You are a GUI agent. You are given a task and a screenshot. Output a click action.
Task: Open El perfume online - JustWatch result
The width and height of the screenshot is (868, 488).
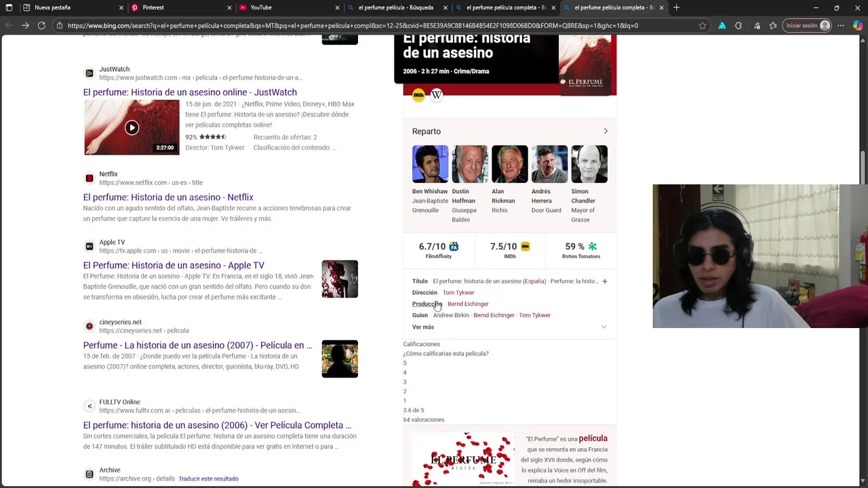[x=190, y=92]
